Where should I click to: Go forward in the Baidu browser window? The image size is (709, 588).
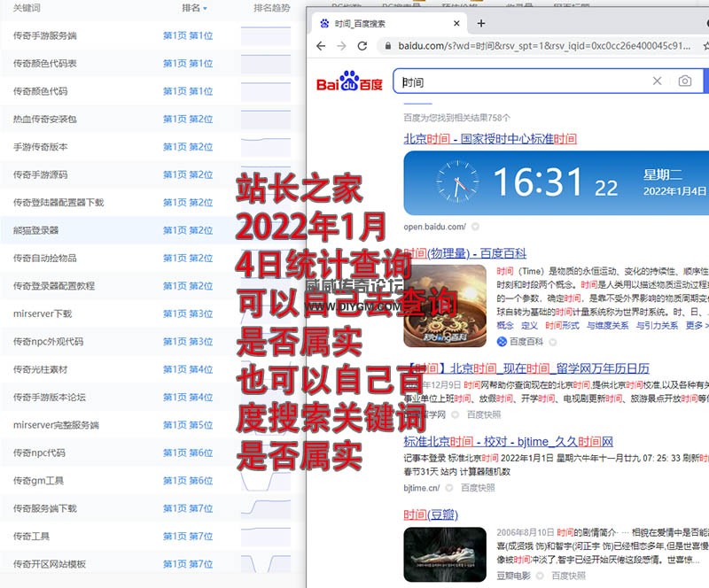coord(341,46)
